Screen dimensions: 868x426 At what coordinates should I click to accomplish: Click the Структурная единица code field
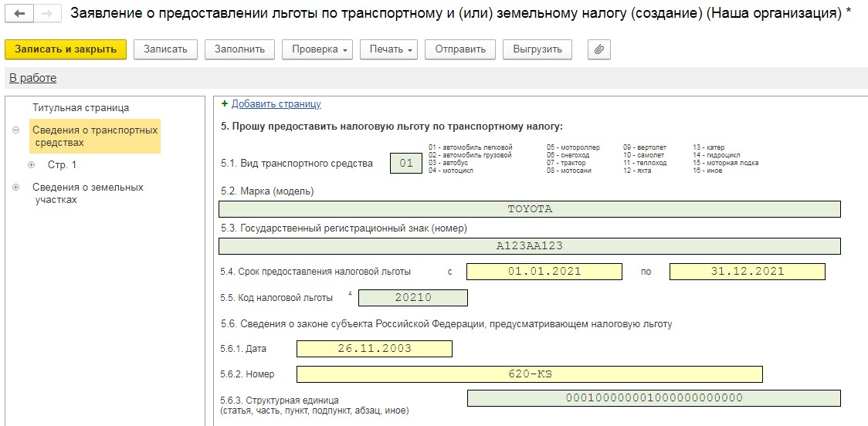[x=654, y=398]
